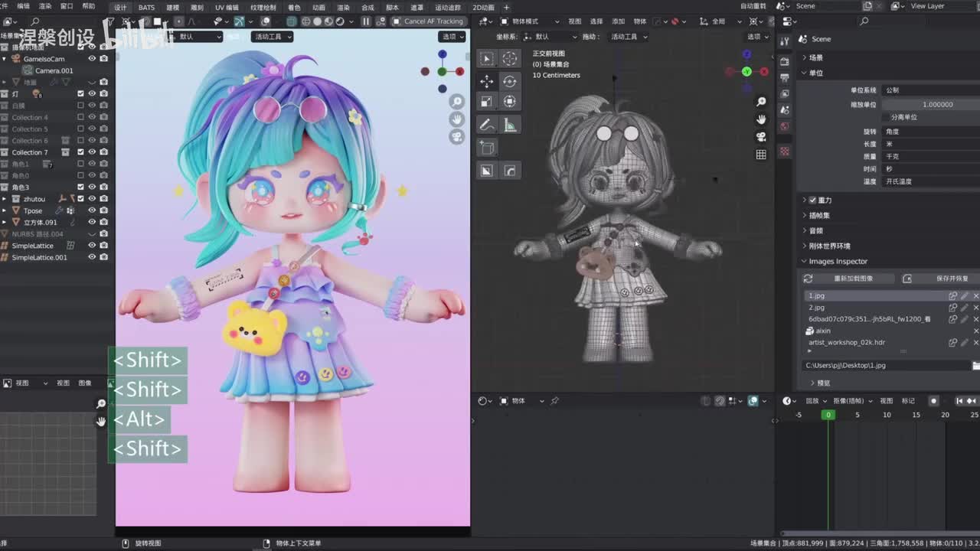Viewport: 980px width, 551px height.
Task: Open the 物体模式 mode dropdown
Action: (529, 21)
